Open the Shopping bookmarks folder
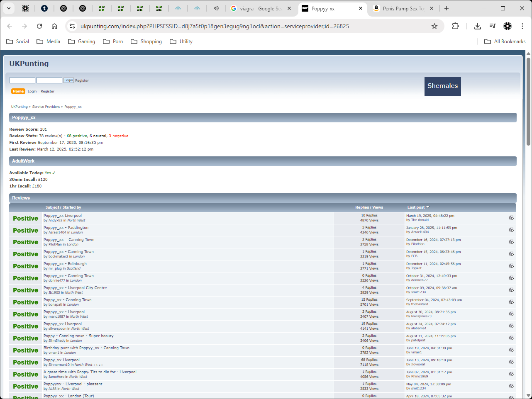This screenshot has width=532, height=399. pos(146,41)
